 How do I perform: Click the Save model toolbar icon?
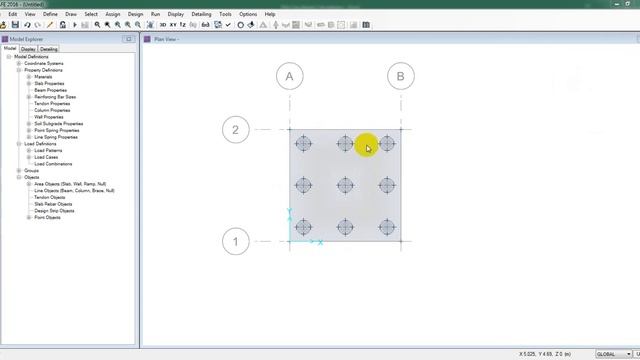(15, 25)
